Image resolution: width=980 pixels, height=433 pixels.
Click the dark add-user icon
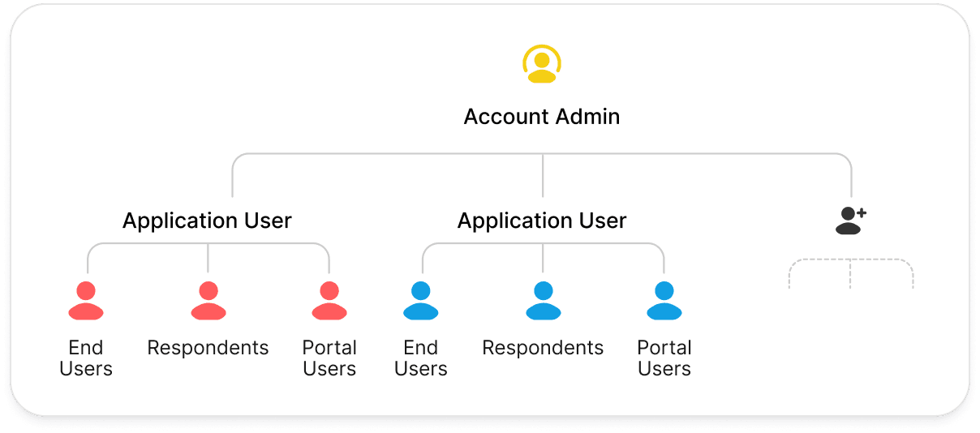tap(851, 221)
